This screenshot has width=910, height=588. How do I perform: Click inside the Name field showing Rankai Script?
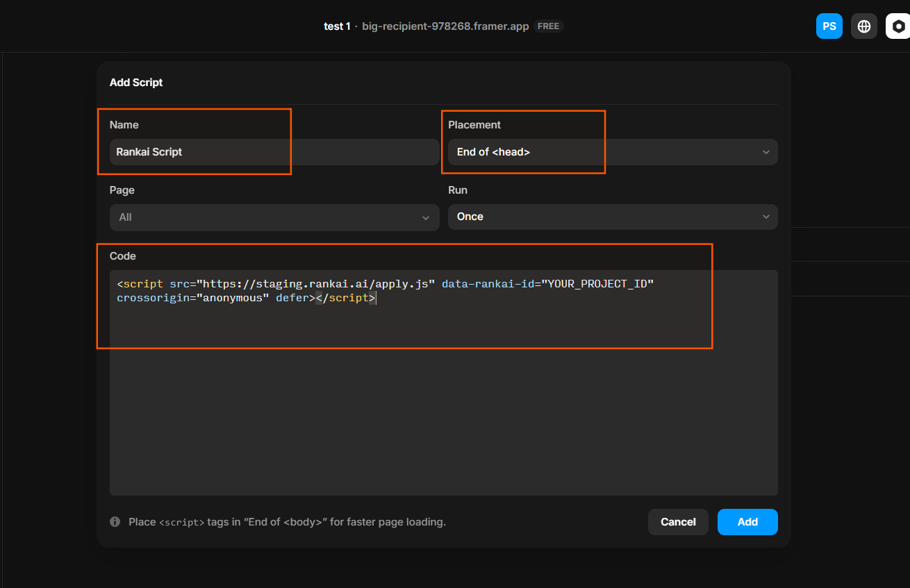(x=195, y=152)
